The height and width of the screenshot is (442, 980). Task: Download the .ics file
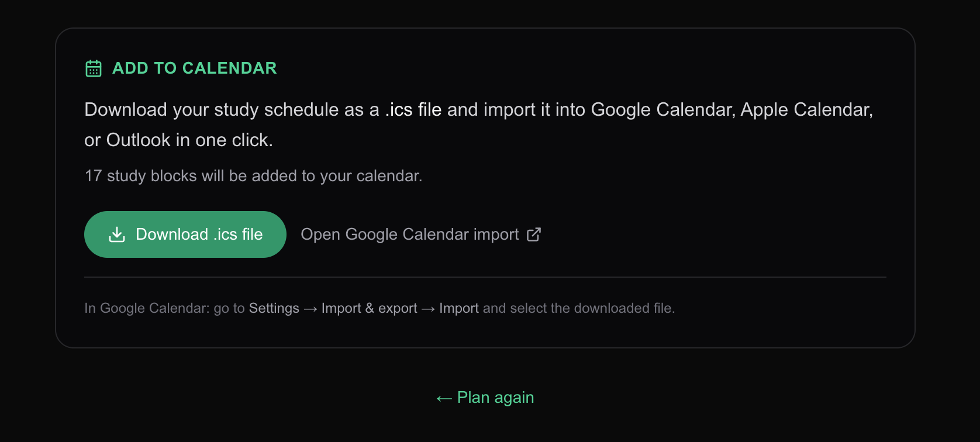coord(185,234)
